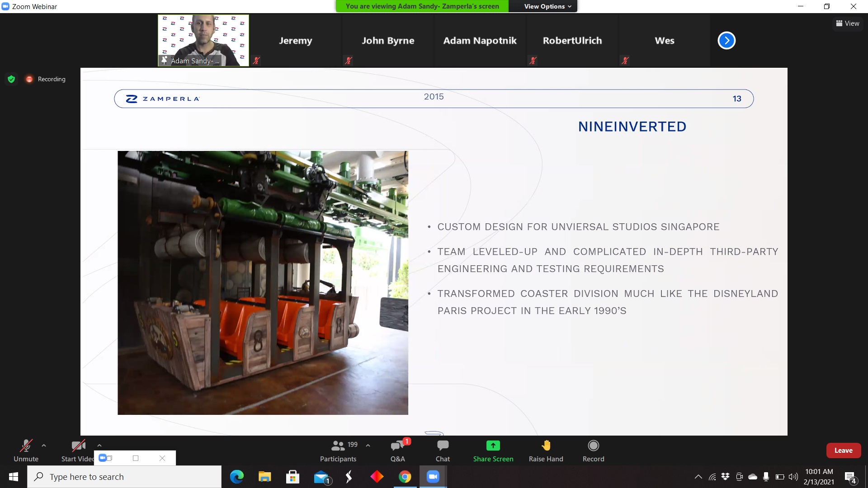Screen dimensions: 868x488
Task: Click the Windows search box
Action: coord(124,477)
